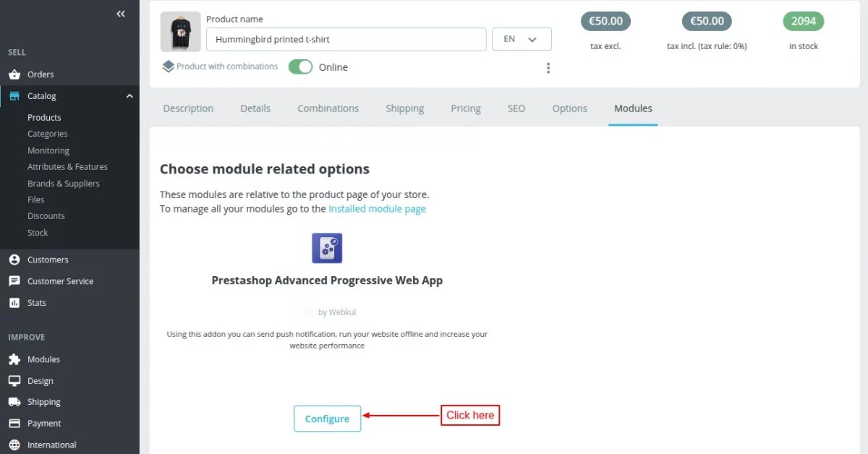The image size is (868, 454).
Task: Click the Progressive Web App module icon
Action: pyautogui.click(x=327, y=248)
